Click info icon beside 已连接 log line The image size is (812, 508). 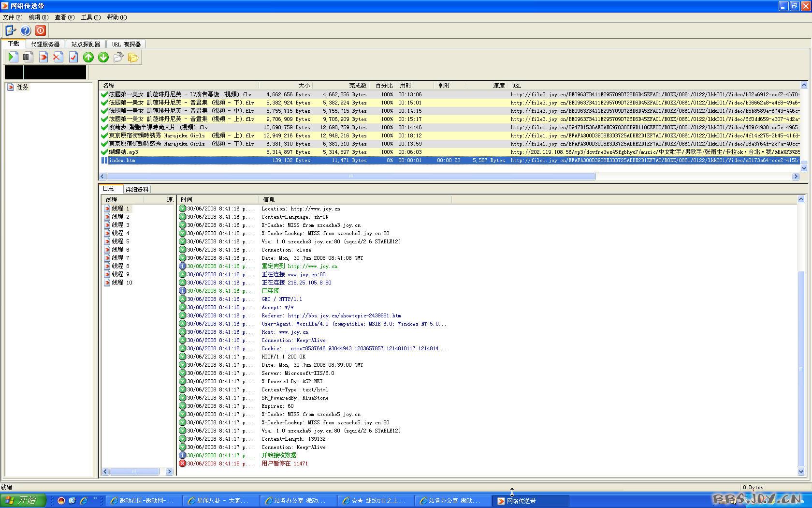pyautogui.click(x=182, y=291)
